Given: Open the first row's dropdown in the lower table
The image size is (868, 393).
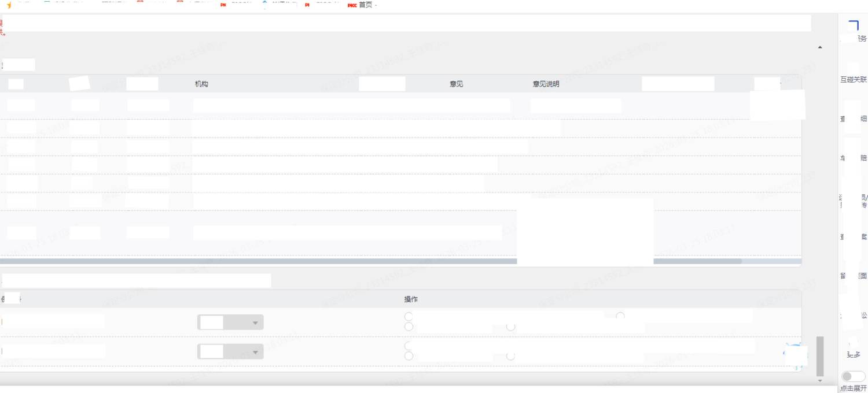Looking at the screenshot, I should coord(230,322).
